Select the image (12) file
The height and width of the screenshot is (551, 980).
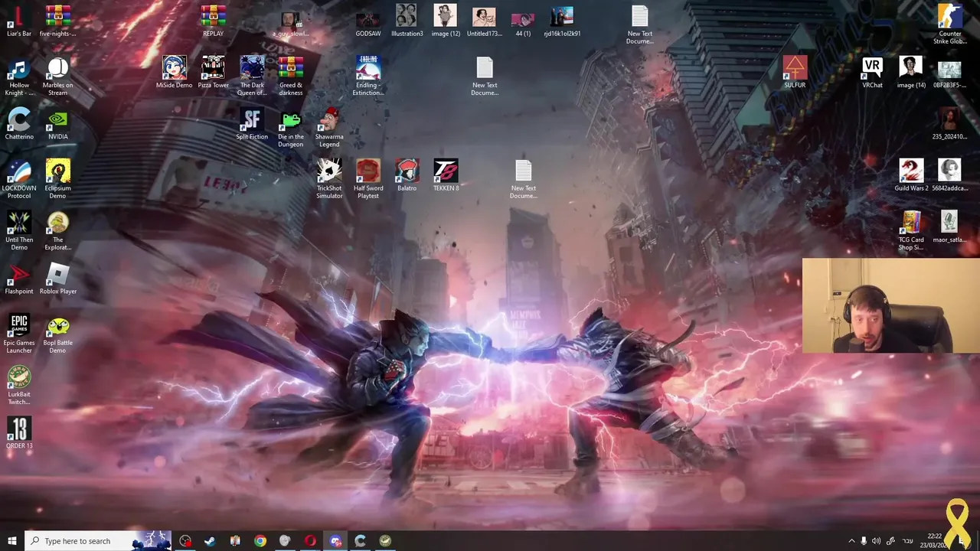pyautogui.click(x=446, y=21)
